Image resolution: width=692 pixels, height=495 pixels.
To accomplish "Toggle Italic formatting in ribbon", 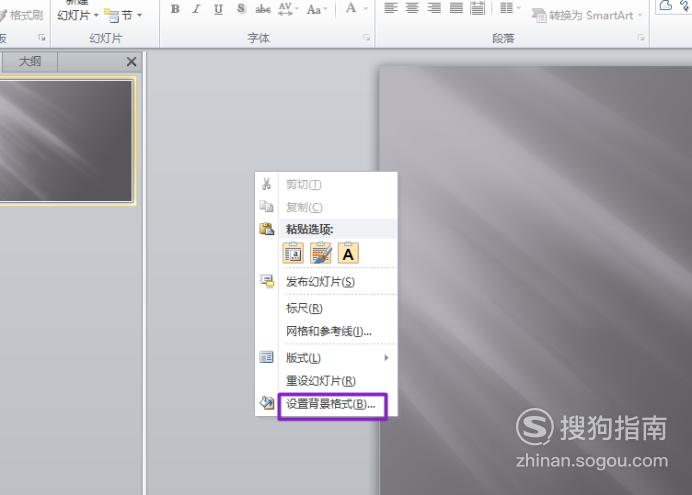I will point(196,9).
